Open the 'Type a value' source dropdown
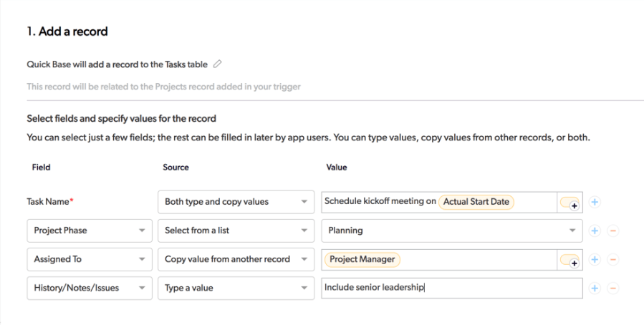Viewport: 644px width, 325px height. point(236,288)
